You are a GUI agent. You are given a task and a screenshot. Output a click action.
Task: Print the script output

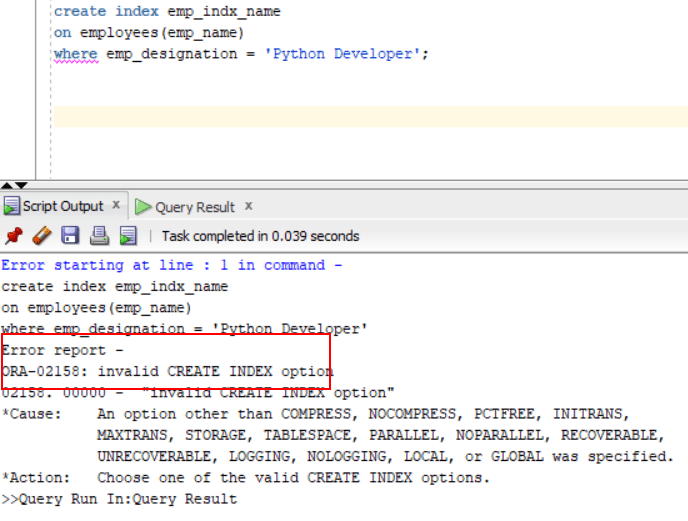(x=99, y=236)
